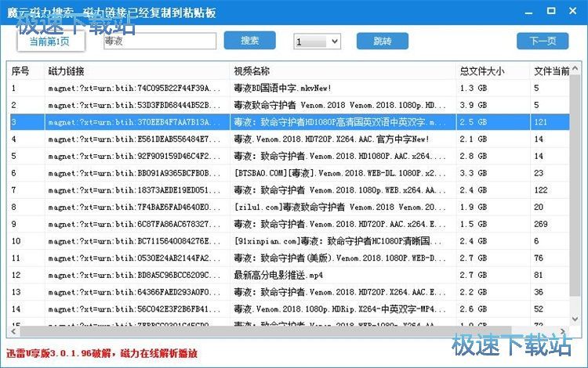Click the file count cell 81
588x368 pixels.
coord(539,275)
